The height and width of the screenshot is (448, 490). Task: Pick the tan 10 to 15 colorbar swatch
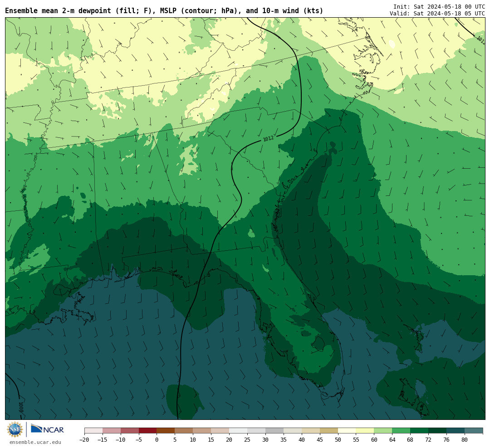[202, 431]
